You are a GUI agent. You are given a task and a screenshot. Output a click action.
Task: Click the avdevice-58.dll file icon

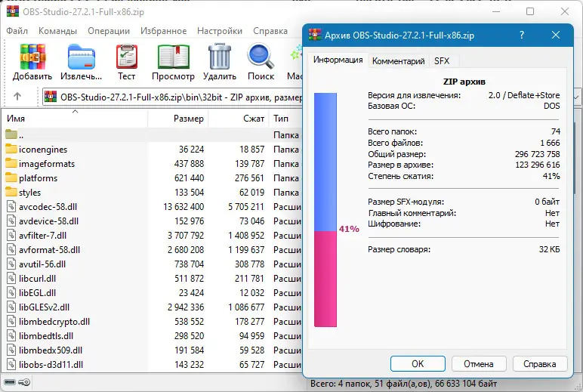[x=11, y=221]
